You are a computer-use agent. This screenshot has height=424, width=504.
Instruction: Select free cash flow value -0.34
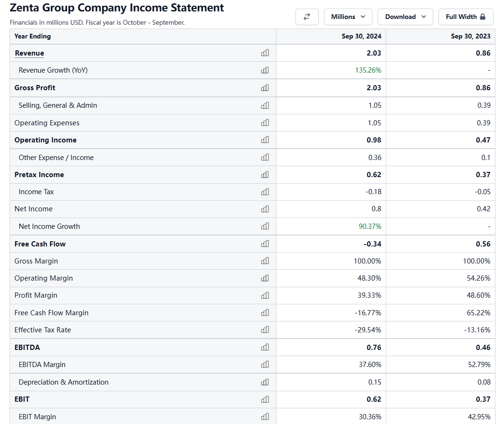[x=372, y=244]
